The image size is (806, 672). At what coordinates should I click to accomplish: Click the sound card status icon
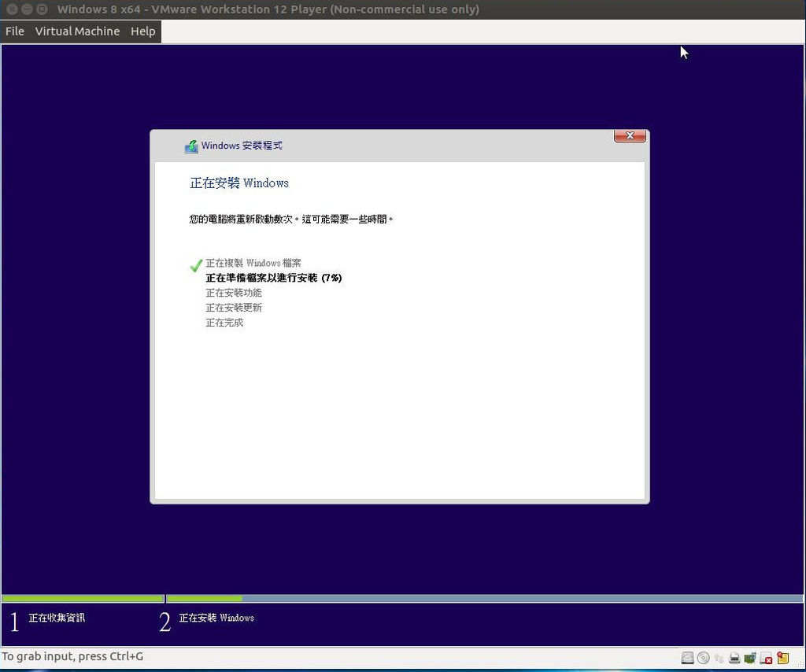tap(750, 658)
